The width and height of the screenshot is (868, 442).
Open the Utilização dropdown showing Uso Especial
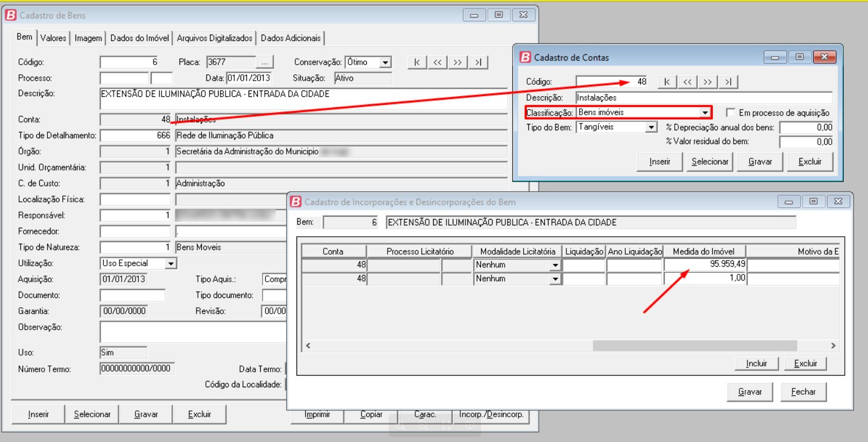(x=171, y=263)
